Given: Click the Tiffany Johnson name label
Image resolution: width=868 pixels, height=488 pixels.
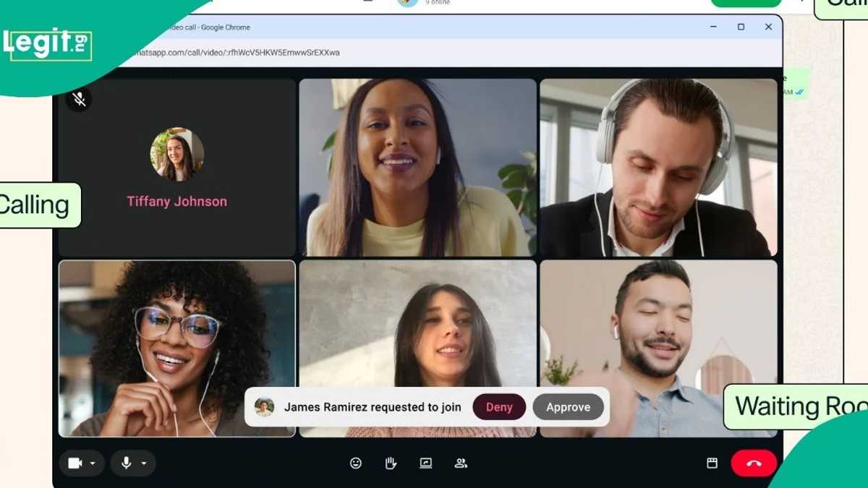Looking at the screenshot, I should [177, 202].
